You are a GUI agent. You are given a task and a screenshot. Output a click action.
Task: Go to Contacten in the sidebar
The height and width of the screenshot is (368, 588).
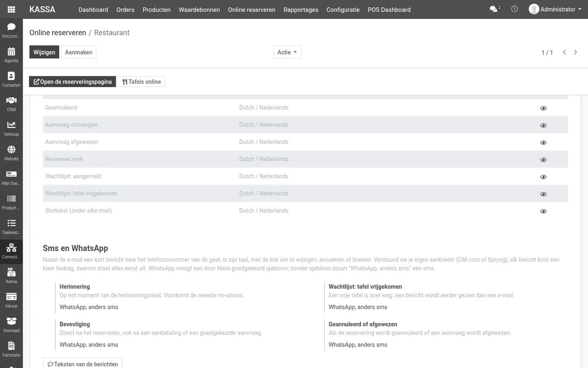[11, 79]
